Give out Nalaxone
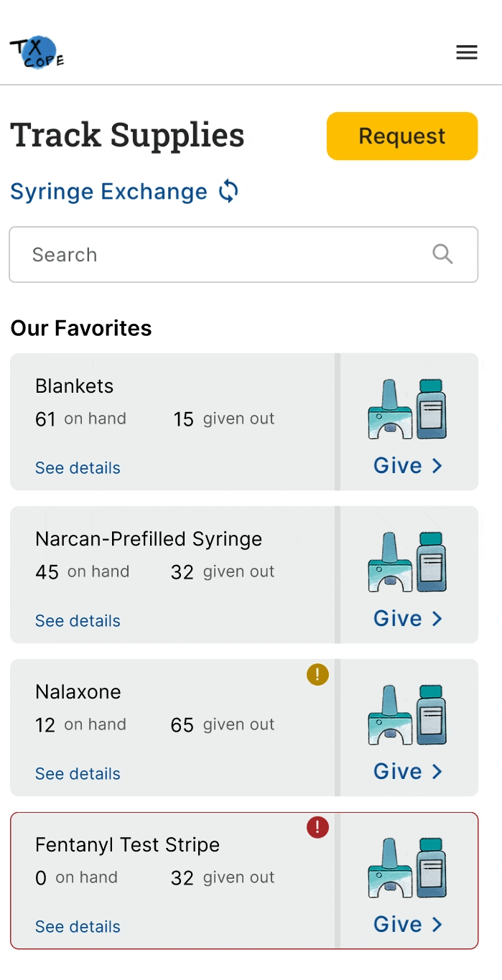 tap(407, 772)
